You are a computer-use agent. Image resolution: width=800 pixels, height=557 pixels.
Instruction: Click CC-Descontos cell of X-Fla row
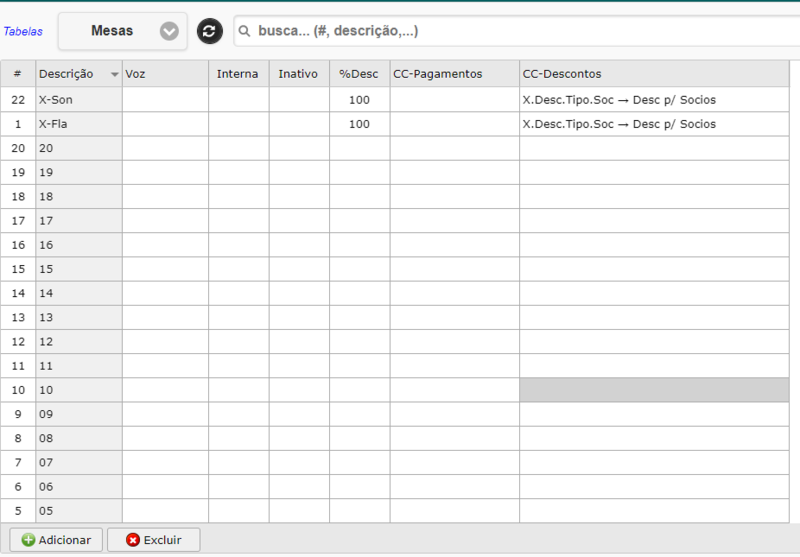[654, 124]
